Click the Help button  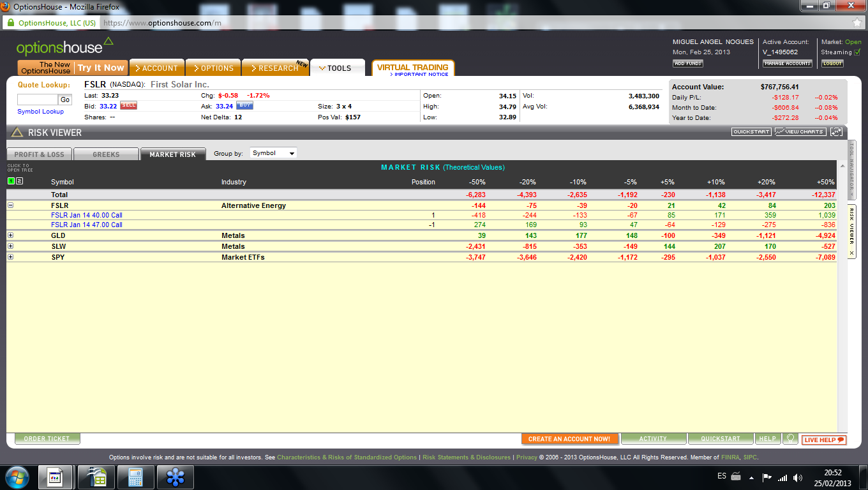tap(768, 439)
